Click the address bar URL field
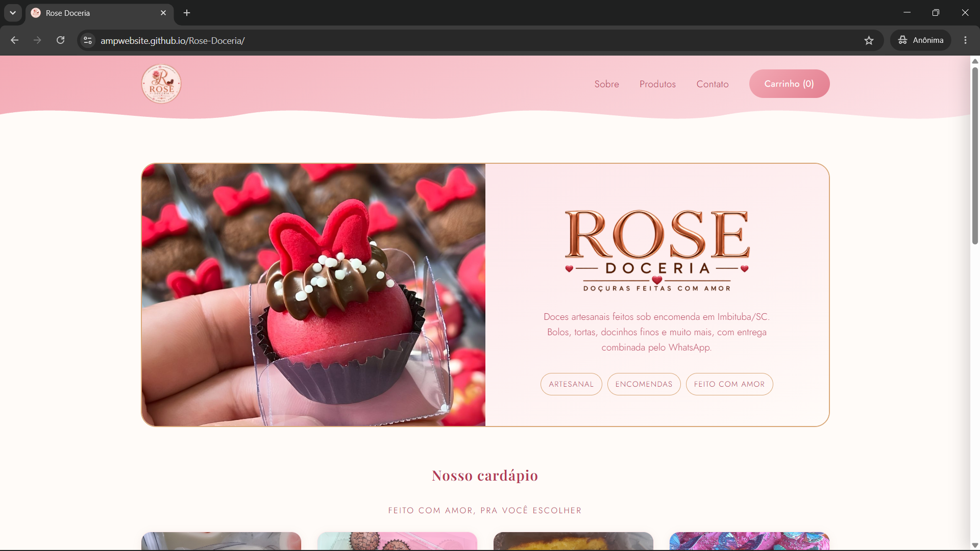The image size is (980, 551). pyautogui.click(x=480, y=40)
